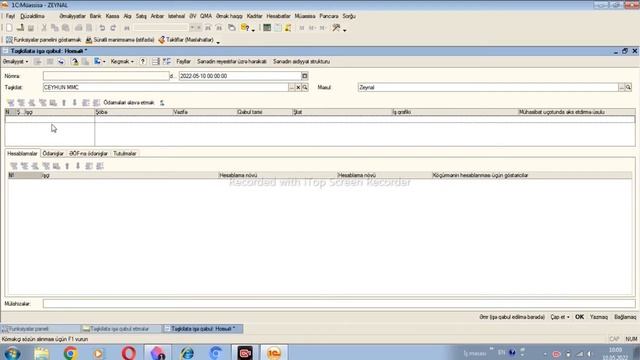The height and width of the screenshot is (360, 640).
Task: Click the Redo arrow in main toolbar
Action: point(113,28)
